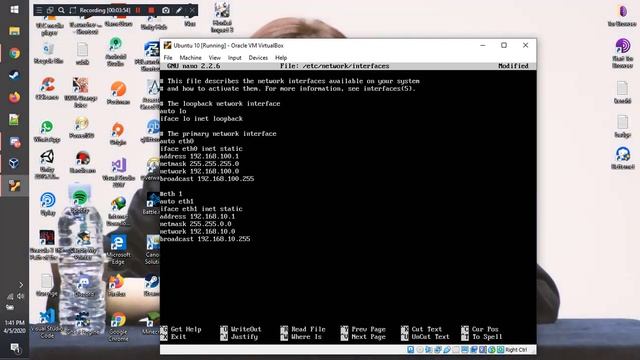640x360 pixels.
Task: Click terminal line 'address 192.168.100.1'
Action: (199, 156)
